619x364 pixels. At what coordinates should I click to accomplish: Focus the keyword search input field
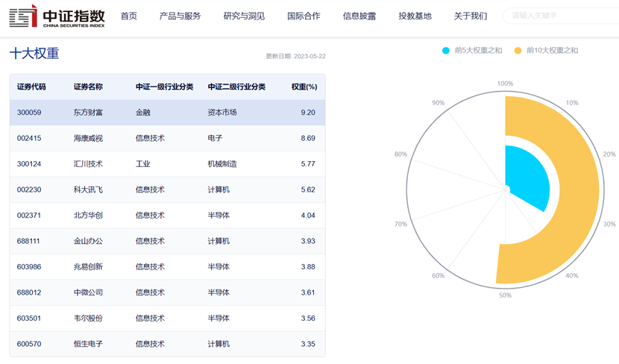coord(562,16)
